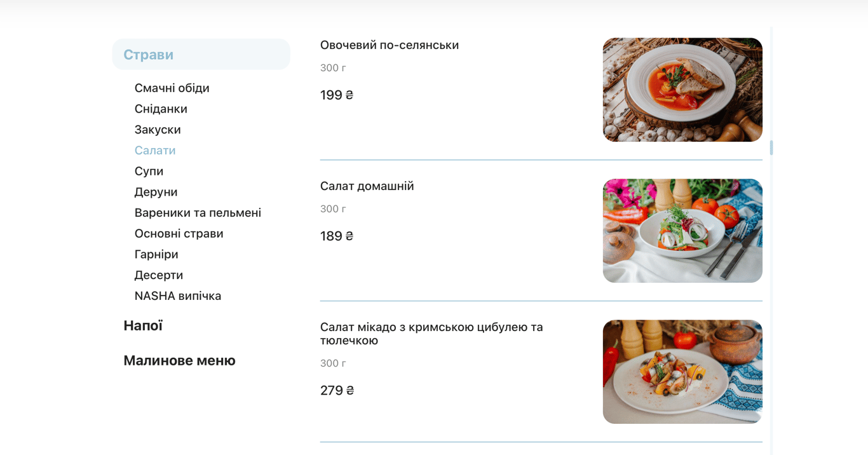
Task: Open the Смачні обіди section
Action: 172,88
